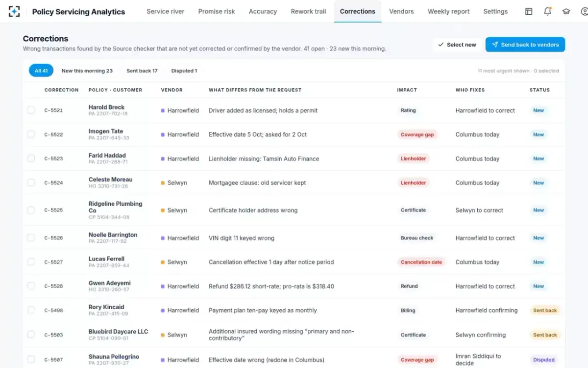This screenshot has height=368, width=588.
Task: Tick the Bluebird Daycare LLC row checkbox
Action: [x=31, y=335]
